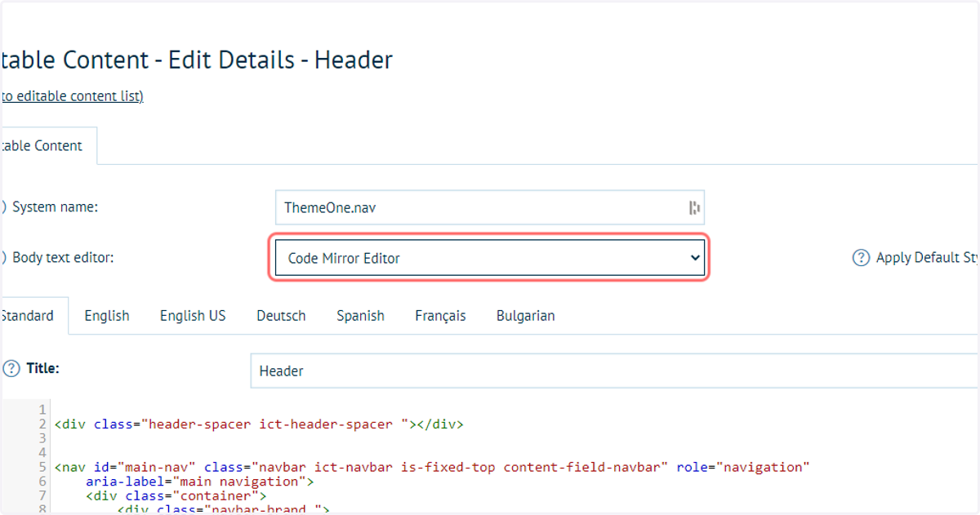The image size is (980, 515).
Task: Click the 'Body text editor:' label
Action: 63,258
